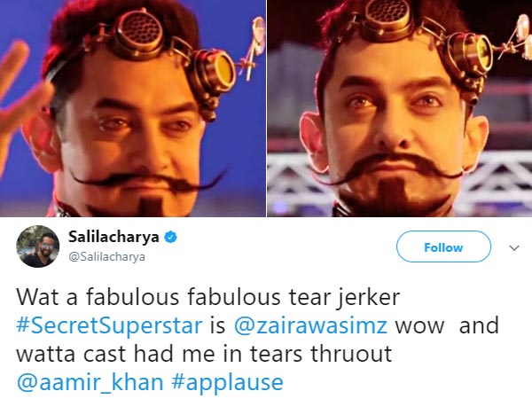Open the #applause hashtag
Viewport: 532px width, 399px height.
pyautogui.click(x=227, y=383)
